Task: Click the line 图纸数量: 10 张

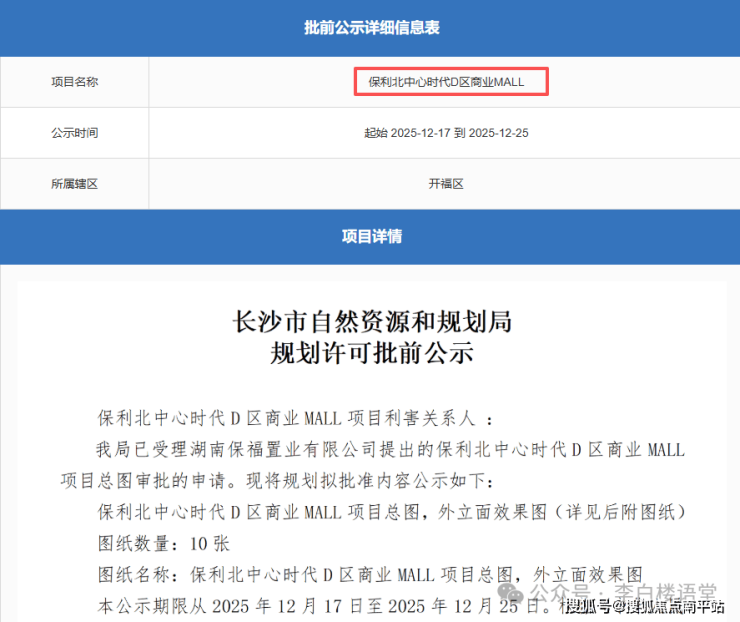Action: pos(164,543)
